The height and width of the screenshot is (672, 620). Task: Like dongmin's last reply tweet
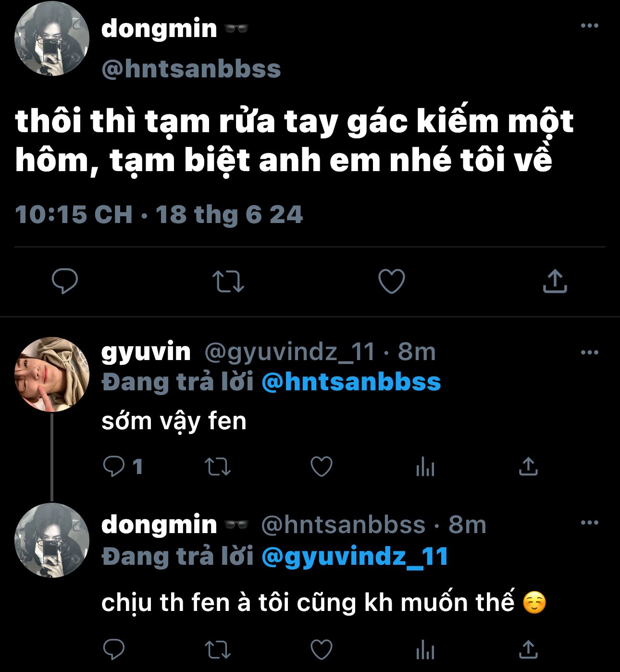322,649
